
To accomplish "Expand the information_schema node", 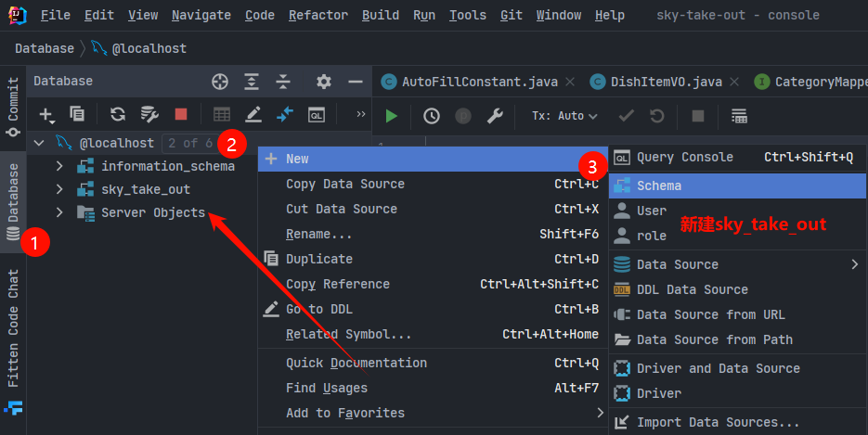I will pos(59,166).
